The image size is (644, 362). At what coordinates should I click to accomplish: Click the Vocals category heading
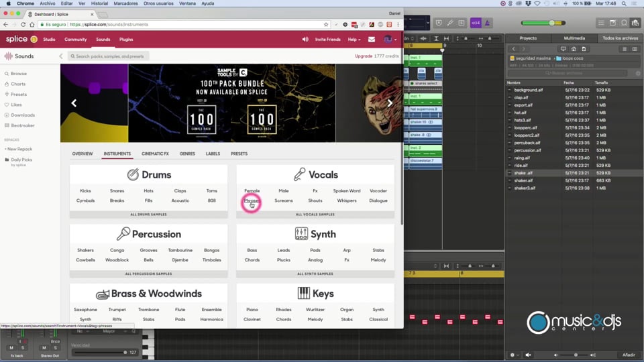click(x=315, y=174)
